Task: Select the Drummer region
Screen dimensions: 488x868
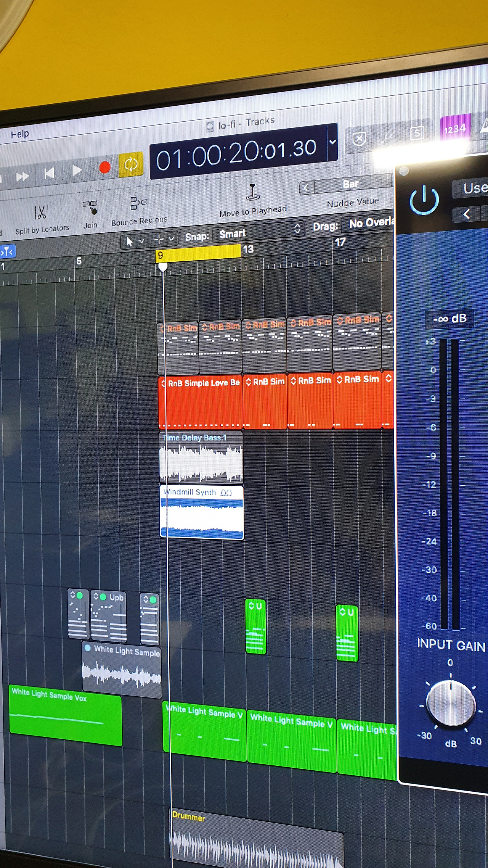Action: [x=257, y=838]
